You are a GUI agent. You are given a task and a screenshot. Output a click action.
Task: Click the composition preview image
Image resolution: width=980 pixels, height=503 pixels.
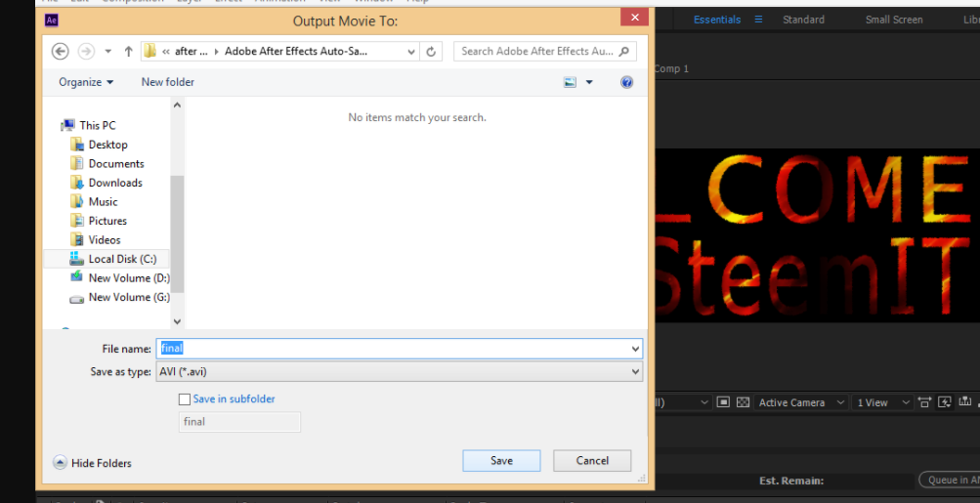pos(818,235)
